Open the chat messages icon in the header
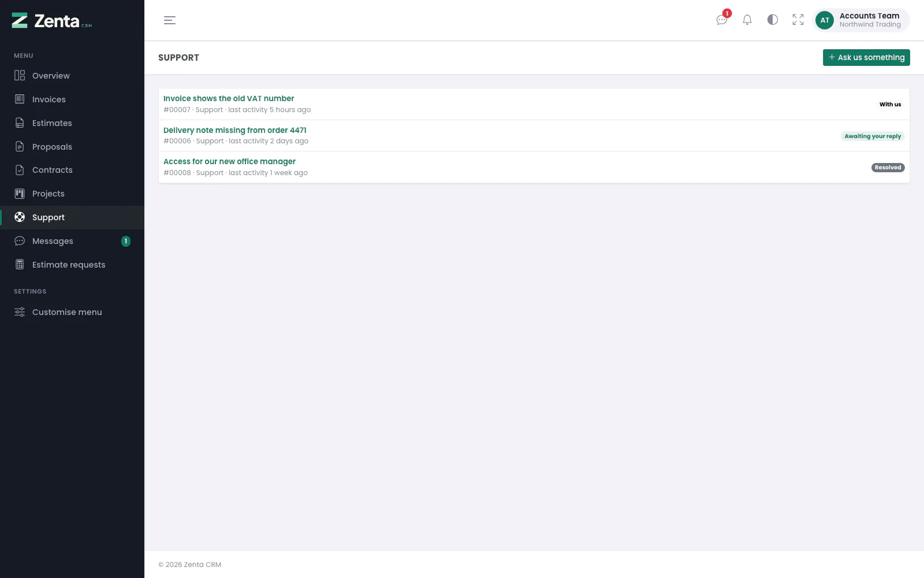Screen dimensions: 924x578 pos(722,20)
